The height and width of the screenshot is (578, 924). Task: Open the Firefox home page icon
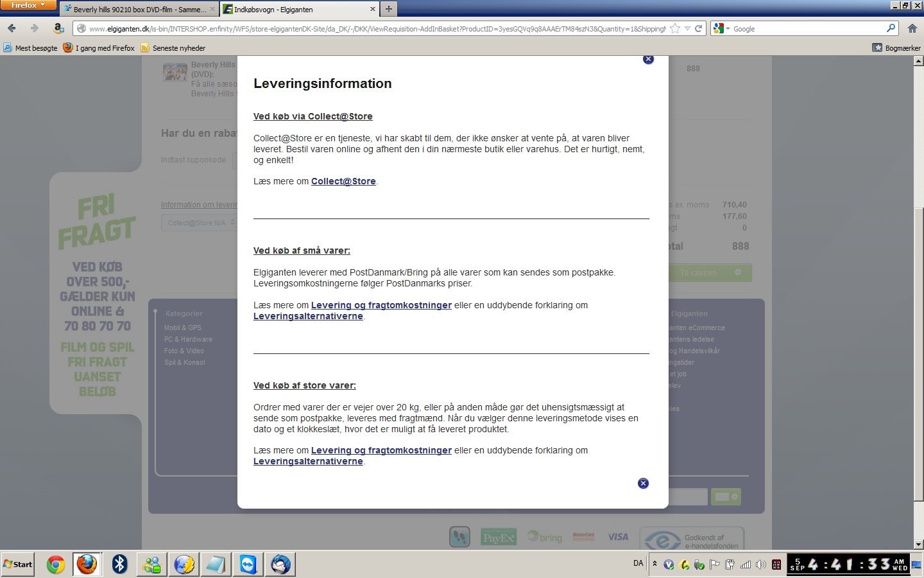[912, 28]
